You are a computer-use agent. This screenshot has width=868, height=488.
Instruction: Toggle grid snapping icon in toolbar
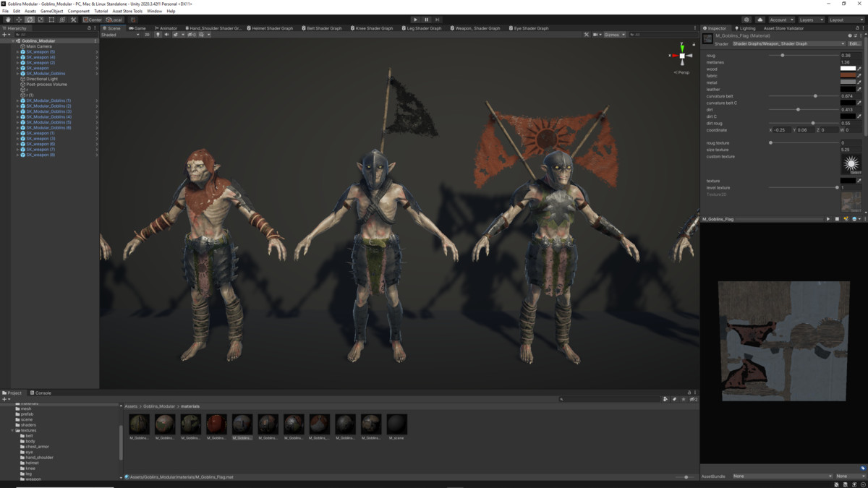click(x=133, y=20)
